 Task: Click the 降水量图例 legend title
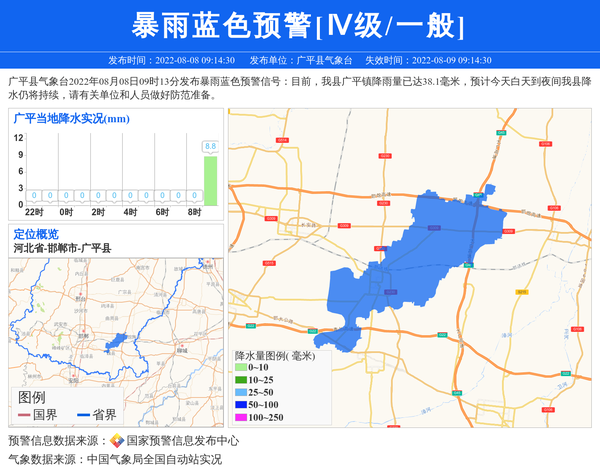[x=274, y=355]
